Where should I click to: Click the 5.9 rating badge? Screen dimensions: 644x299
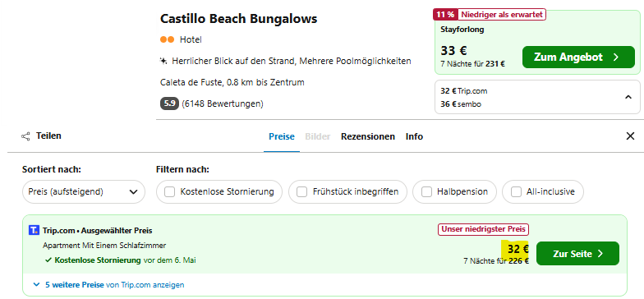[x=169, y=103]
